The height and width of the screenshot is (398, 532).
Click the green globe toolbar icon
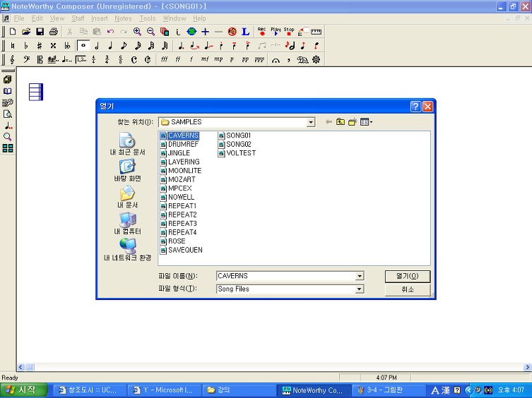pos(191,32)
